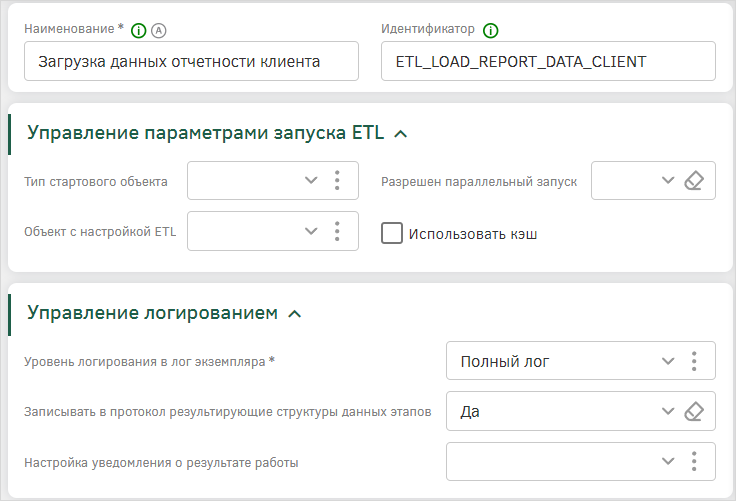Viewport: 736px width, 501px height.
Task: Click the Идентификатор field ETL_LOAD_REPORT_DATA_CLIENT
Action: click(x=548, y=61)
